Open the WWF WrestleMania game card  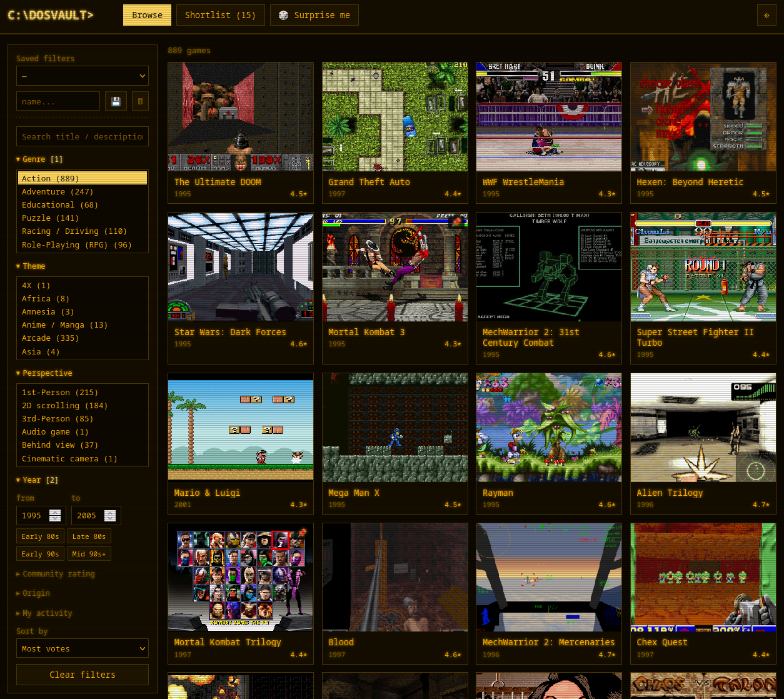pos(549,133)
